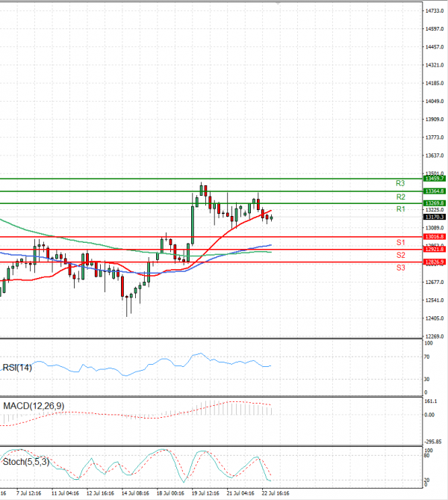This screenshot has height=500, width=448.
Task: Select the black 13170.3 current price tag
Action: coord(435,217)
